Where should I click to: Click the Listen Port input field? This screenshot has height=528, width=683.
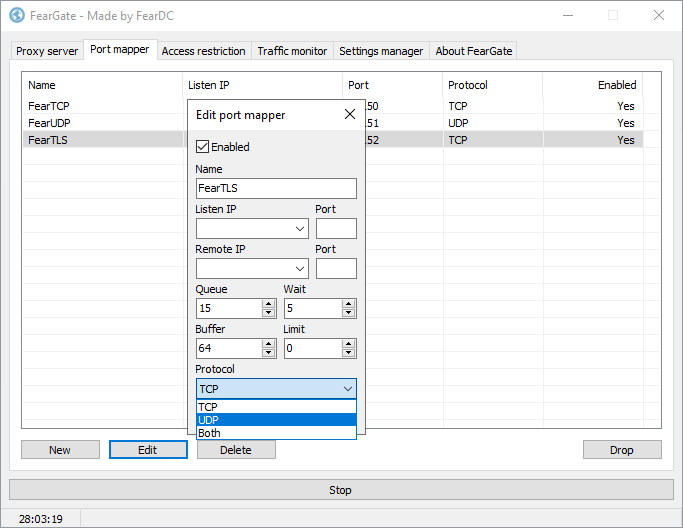coord(336,229)
